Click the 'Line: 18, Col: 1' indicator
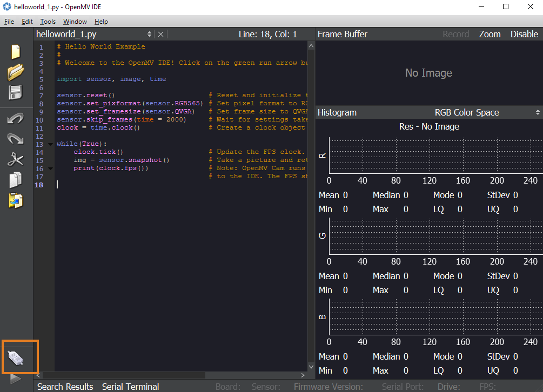This screenshot has width=543, height=392. tap(267, 34)
